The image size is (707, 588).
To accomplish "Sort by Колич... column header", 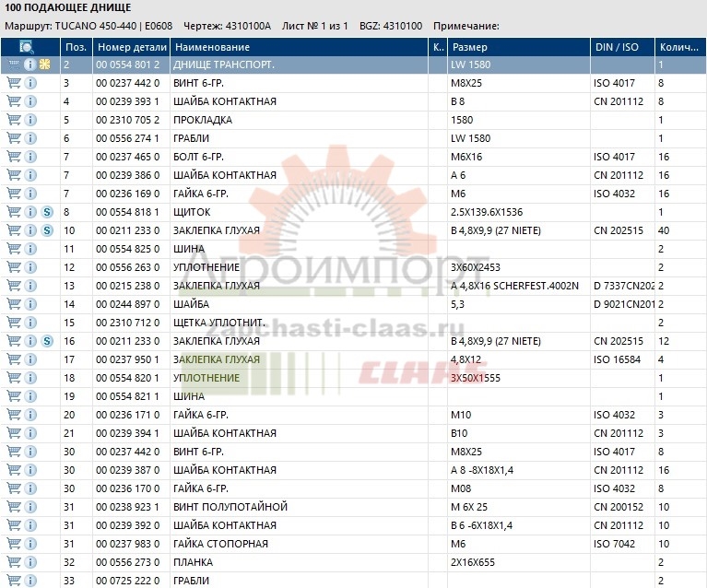I will pyautogui.click(x=680, y=47).
